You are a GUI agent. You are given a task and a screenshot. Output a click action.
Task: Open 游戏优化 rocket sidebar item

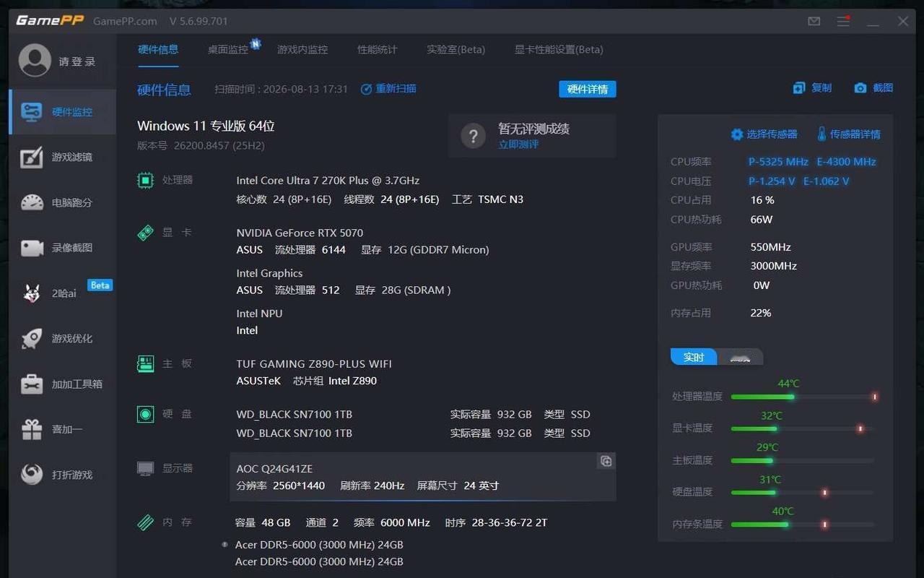pos(62,339)
